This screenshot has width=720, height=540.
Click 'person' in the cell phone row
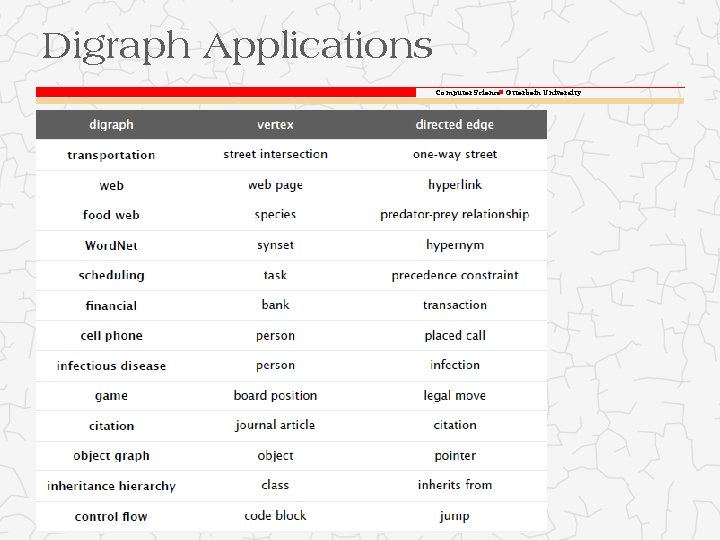[275, 336]
